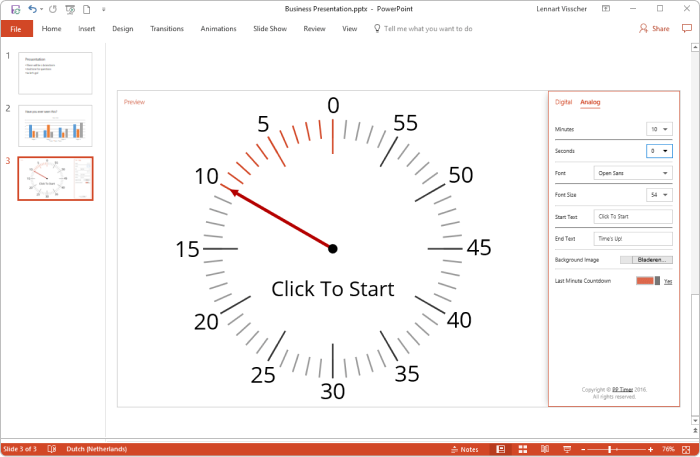Create new document from quick access toolbar
The height and width of the screenshot is (457, 700).
tap(87, 9)
